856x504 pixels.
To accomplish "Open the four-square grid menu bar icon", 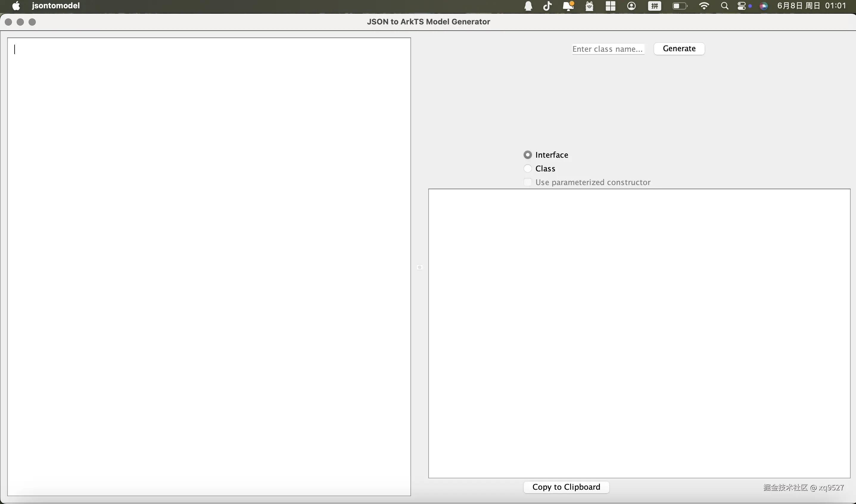I will [610, 6].
